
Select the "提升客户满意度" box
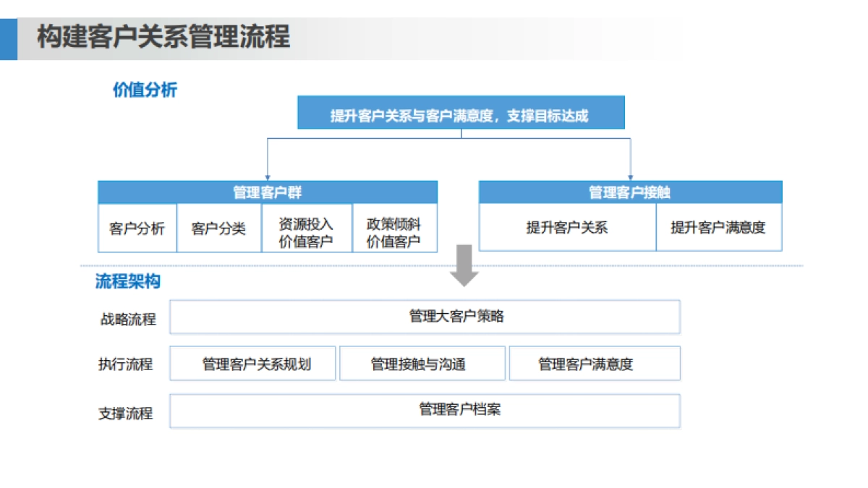pos(719,228)
